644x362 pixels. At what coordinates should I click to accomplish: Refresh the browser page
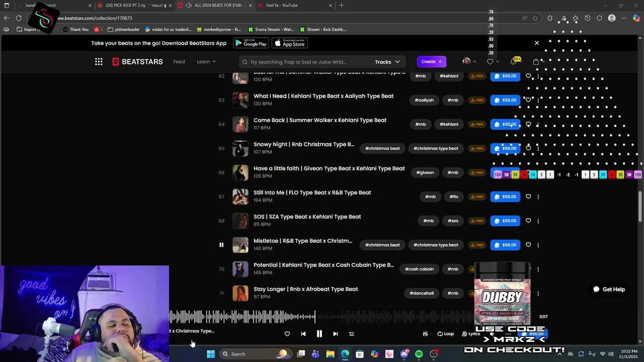tap(19, 18)
